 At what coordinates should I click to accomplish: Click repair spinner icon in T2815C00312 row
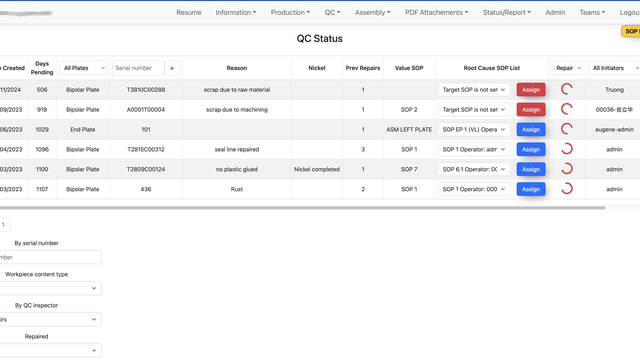[x=567, y=149]
